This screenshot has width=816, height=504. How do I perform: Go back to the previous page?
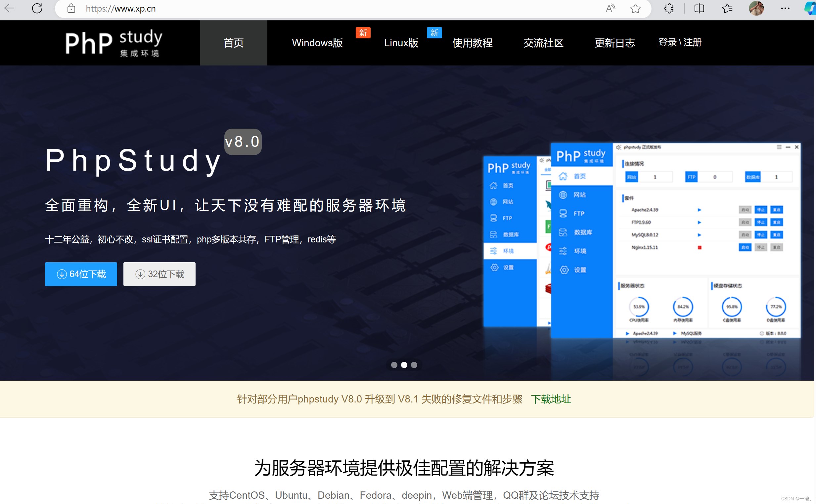pos(10,8)
